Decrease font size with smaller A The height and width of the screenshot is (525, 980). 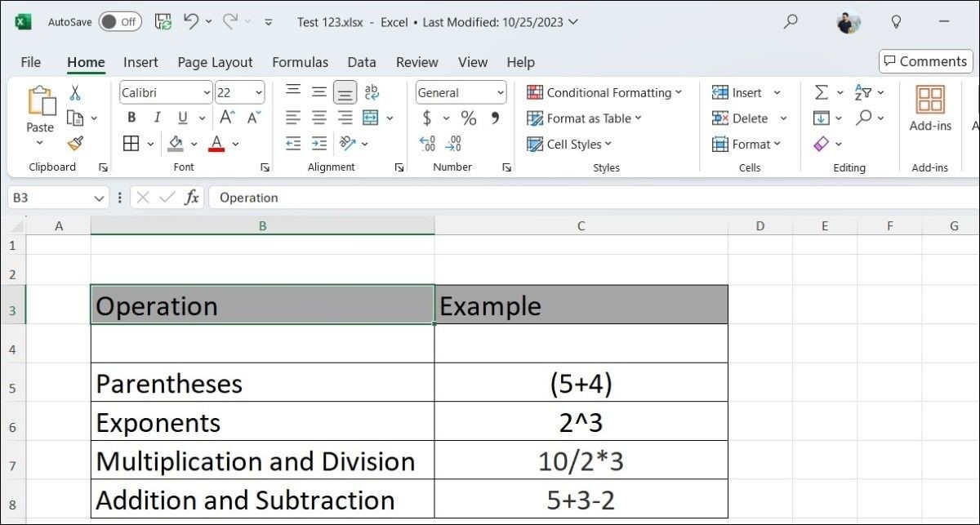(253, 118)
